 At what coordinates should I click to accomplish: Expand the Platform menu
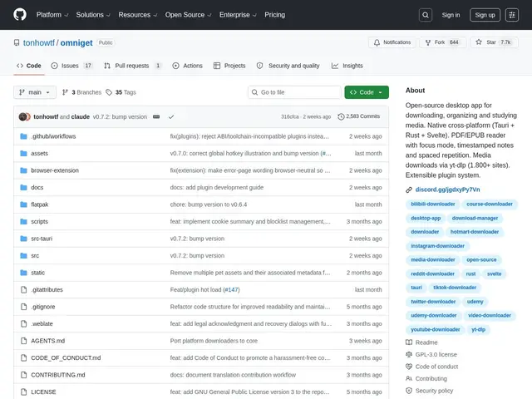(x=52, y=15)
